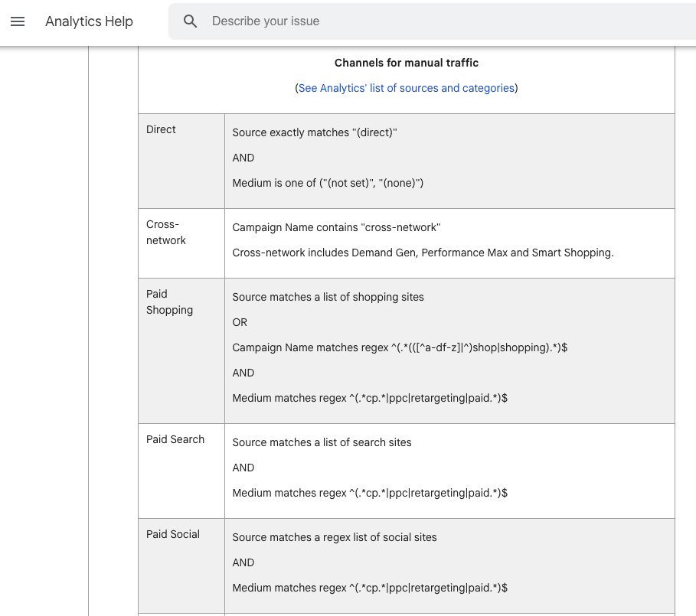
Task: Click 'Source matches a list of shopping sites'
Action: coord(328,297)
